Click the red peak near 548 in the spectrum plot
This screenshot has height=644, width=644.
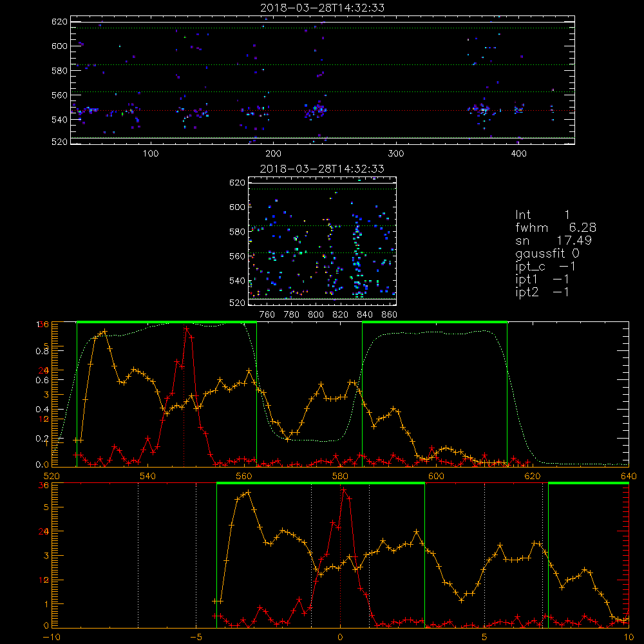point(187,328)
